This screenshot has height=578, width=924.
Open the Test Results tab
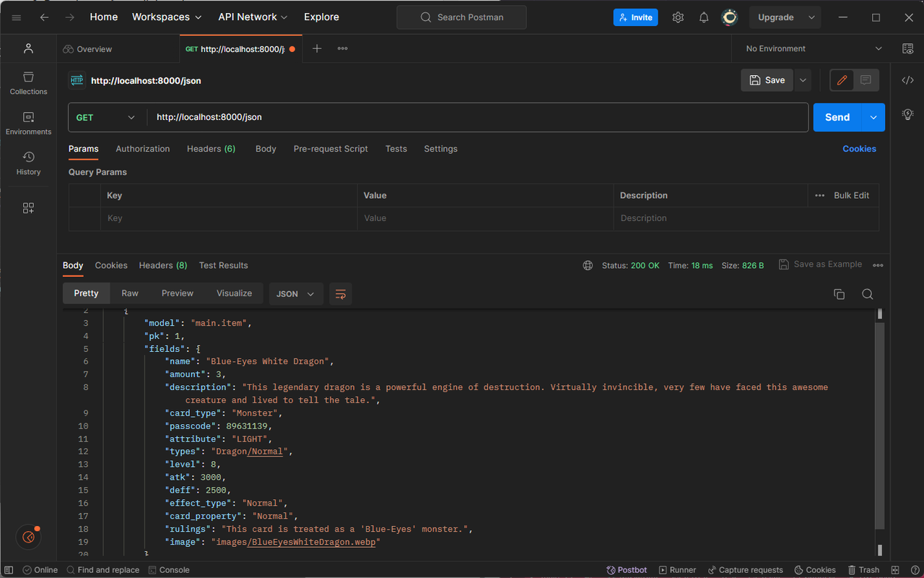[223, 265]
